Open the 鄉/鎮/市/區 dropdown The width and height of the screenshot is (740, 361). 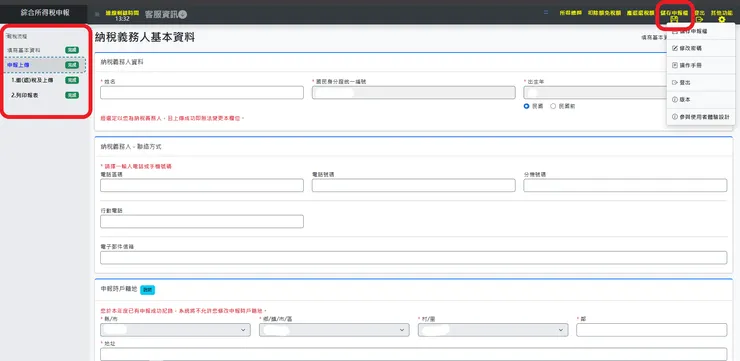(x=334, y=330)
